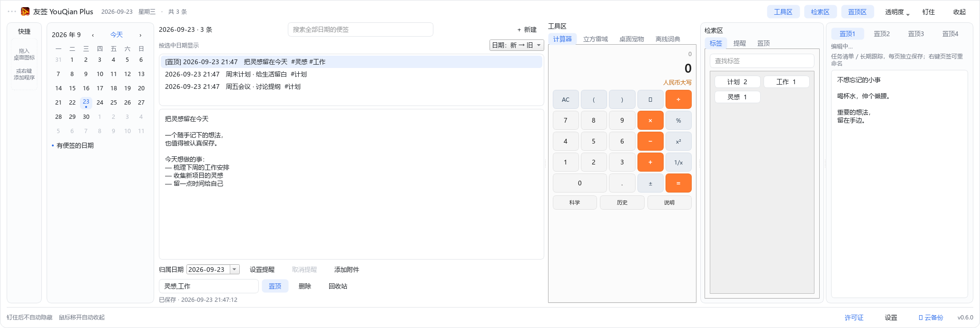Viewport: 980px width, 328px height.
Task: Open calculator 历史 history
Action: pyautogui.click(x=622, y=203)
